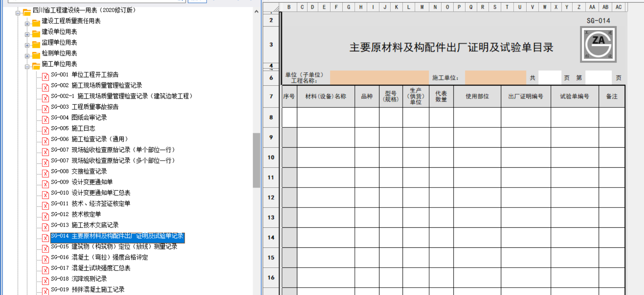Viewport: 644px width, 295px height.
Task: Click the orange 单位工程名称 input field
Action: tap(379, 78)
